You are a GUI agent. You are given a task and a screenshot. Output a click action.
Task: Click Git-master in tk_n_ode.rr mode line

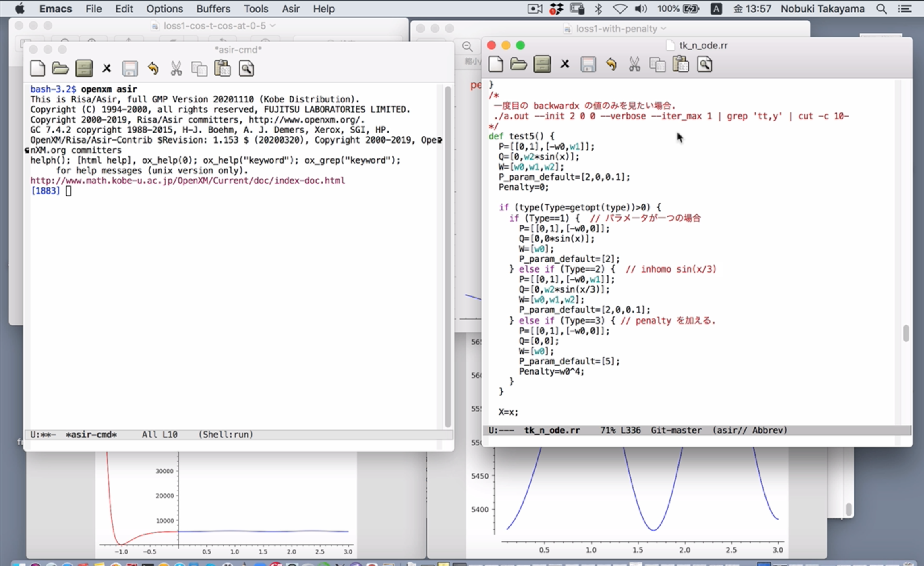click(x=676, y=430)
